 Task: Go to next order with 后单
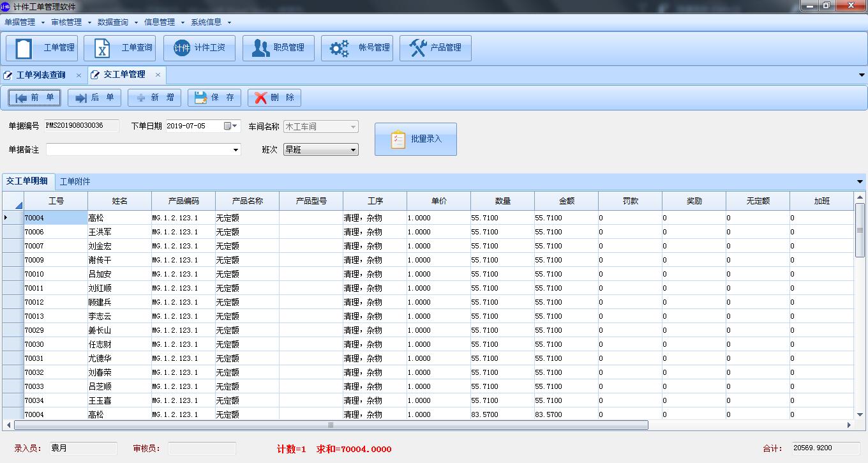click(94, 98)
